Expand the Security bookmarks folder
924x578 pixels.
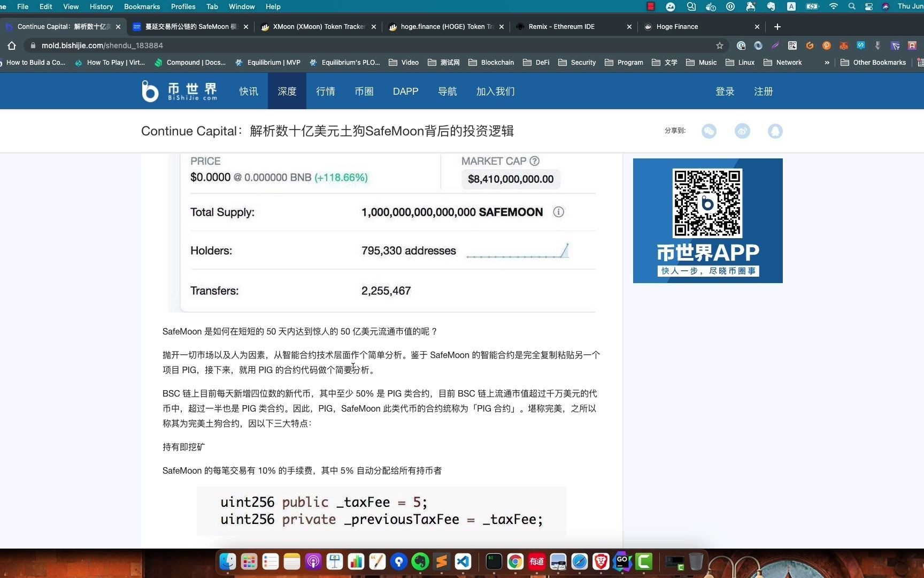click(x=577, y=63)
